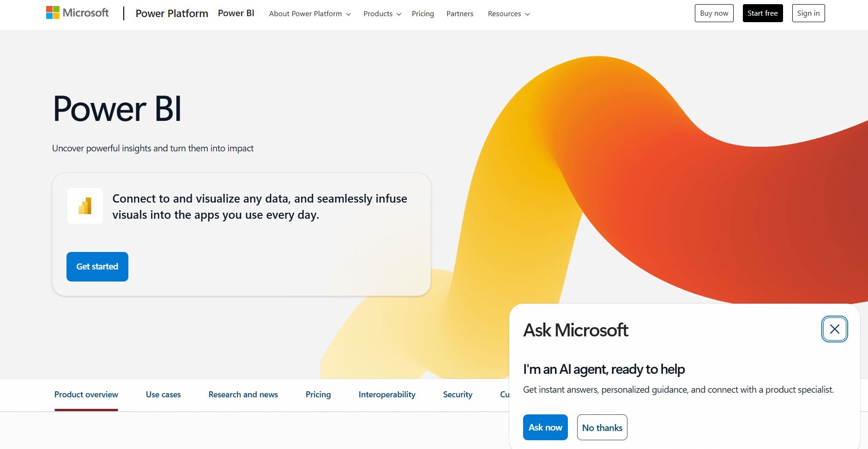Screen dimensions: 868x449
Task: Click the Sign in button
Action: tap(808, 13)
